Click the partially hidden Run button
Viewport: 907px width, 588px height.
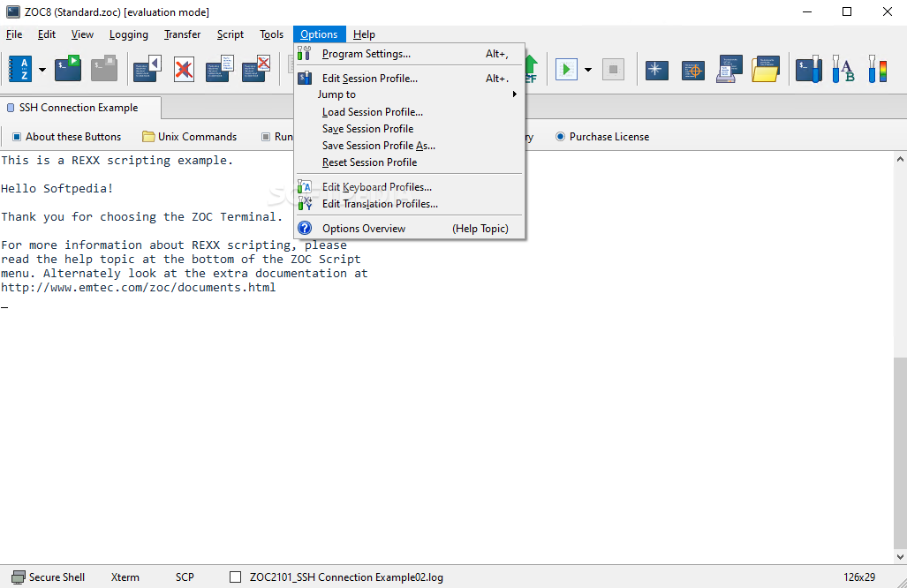pos(276,137)
